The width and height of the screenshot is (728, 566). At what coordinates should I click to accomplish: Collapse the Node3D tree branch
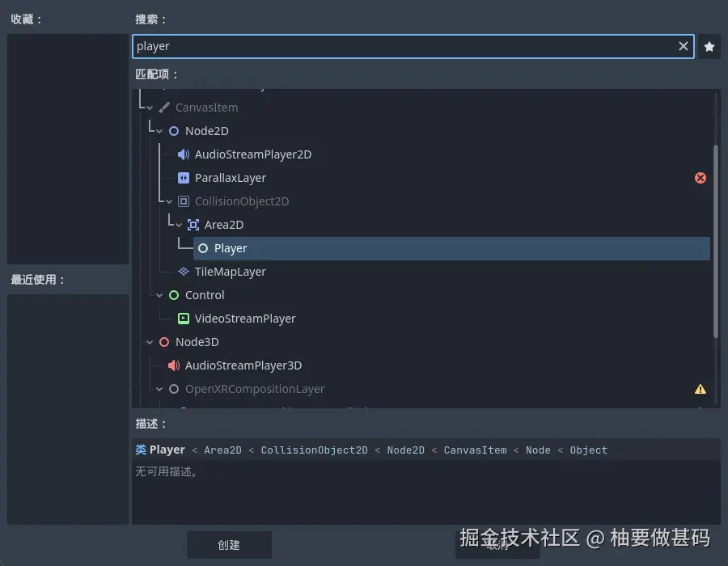[x=149, y=341]
